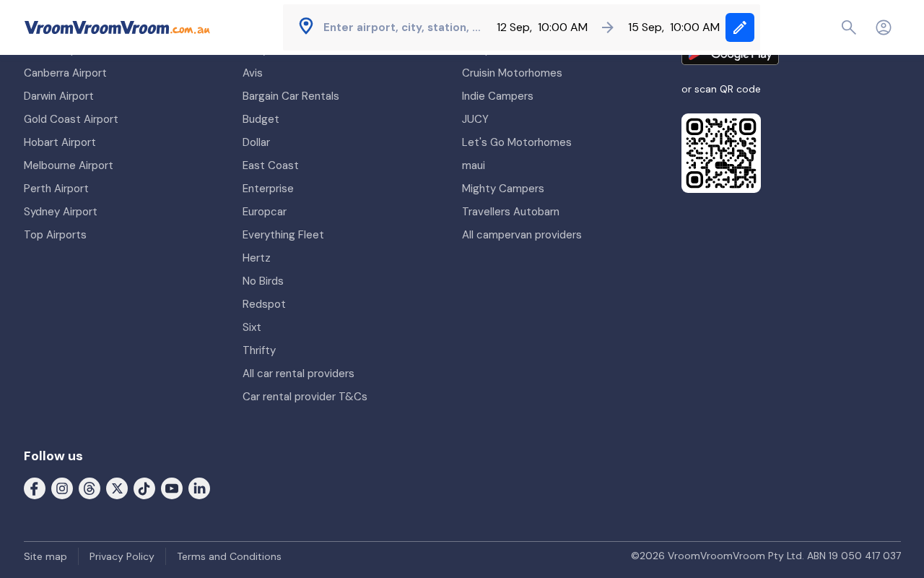This screenshot has width=924, height=578.
Task: Open the Avis provider link
Action: click(253, 73)
